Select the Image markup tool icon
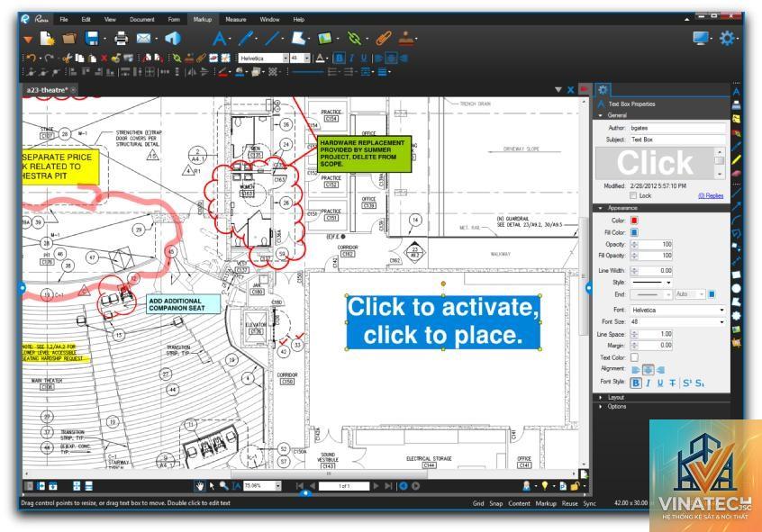Viewport: 762px width, 532px height. click(x=324, y=39)
